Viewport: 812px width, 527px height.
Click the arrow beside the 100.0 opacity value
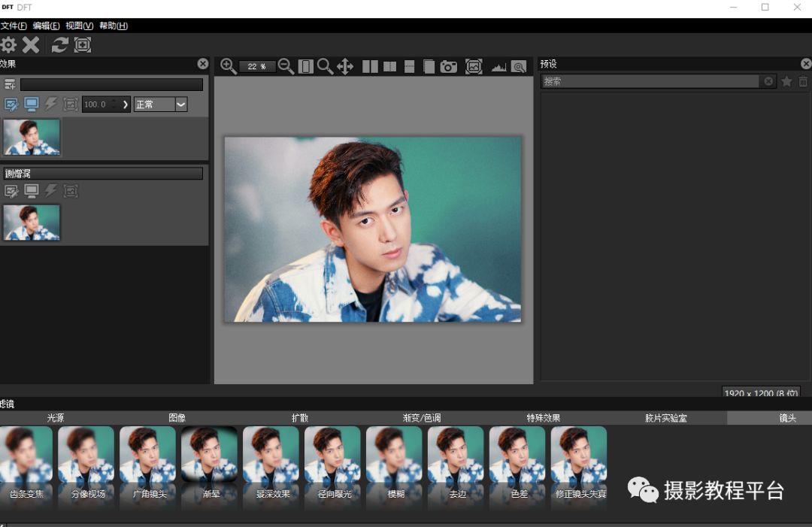point(125,104)
